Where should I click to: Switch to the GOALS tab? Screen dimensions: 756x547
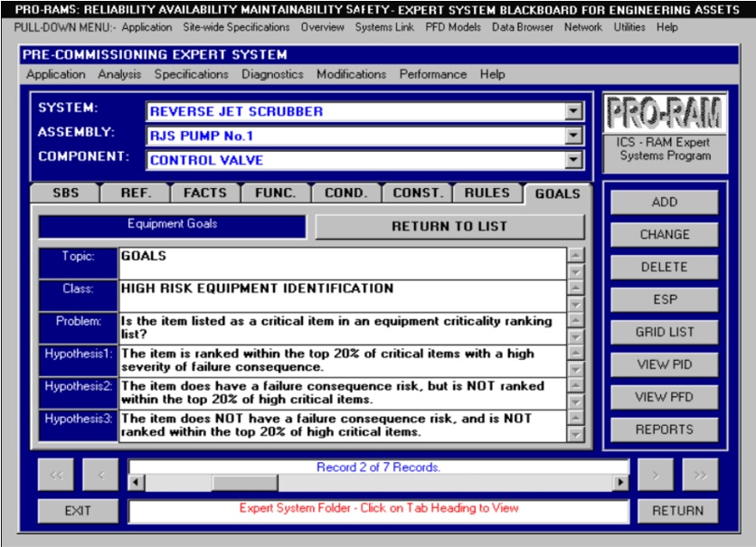(557, 193)
